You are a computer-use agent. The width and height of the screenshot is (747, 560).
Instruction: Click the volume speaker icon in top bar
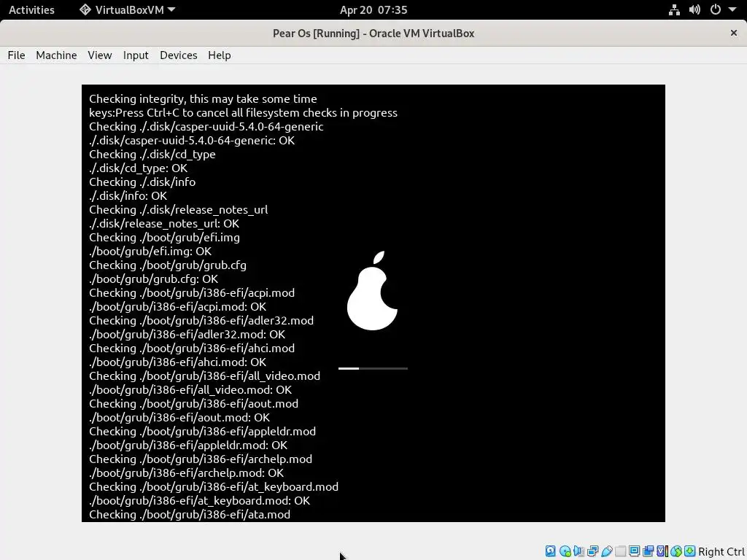pos(694,10)
